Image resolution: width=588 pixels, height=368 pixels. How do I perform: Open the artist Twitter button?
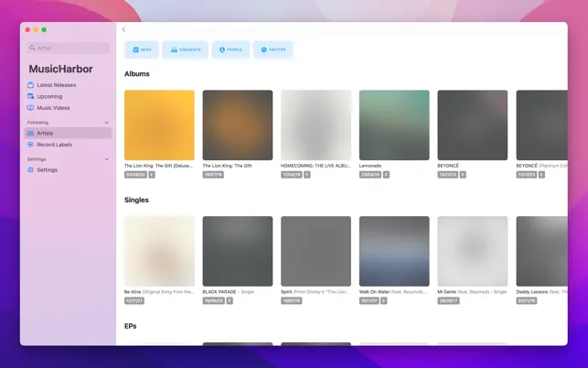(273, 49)
